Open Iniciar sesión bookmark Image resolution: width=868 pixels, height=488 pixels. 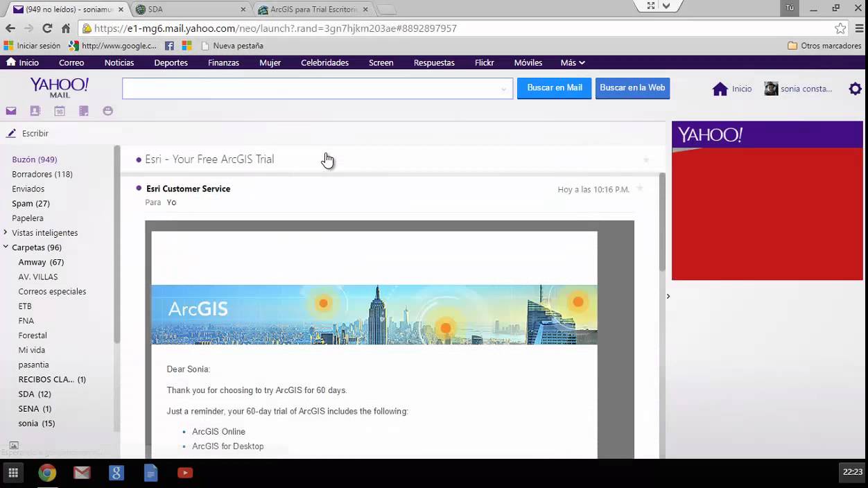coord(32,46)
